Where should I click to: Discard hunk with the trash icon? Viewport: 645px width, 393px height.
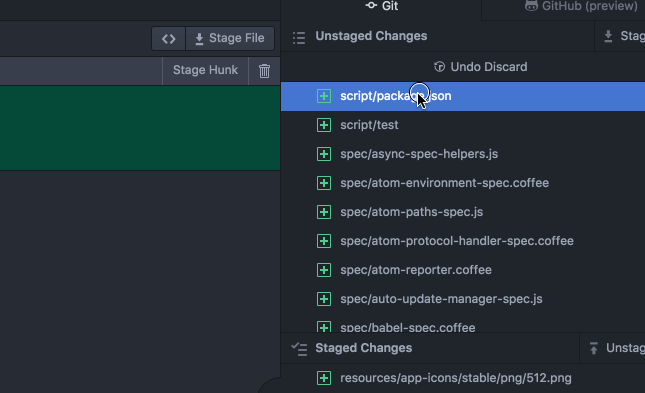click(264, 71)
